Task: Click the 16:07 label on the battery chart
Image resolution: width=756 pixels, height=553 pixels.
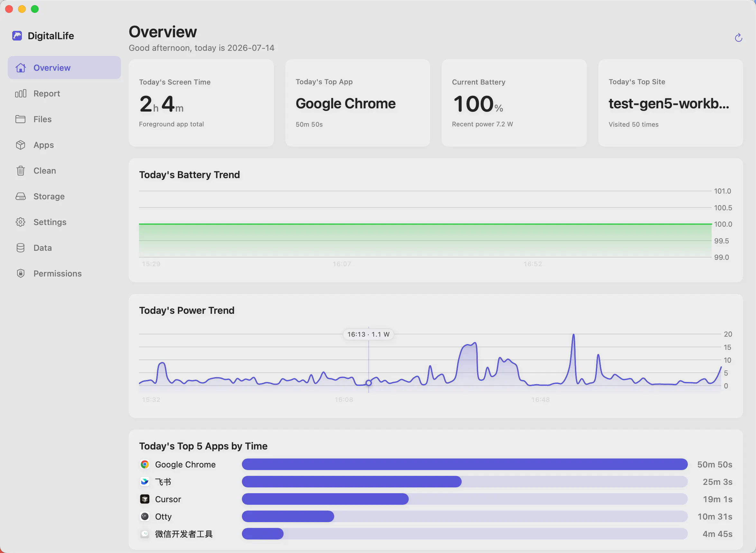Action: 342,264
